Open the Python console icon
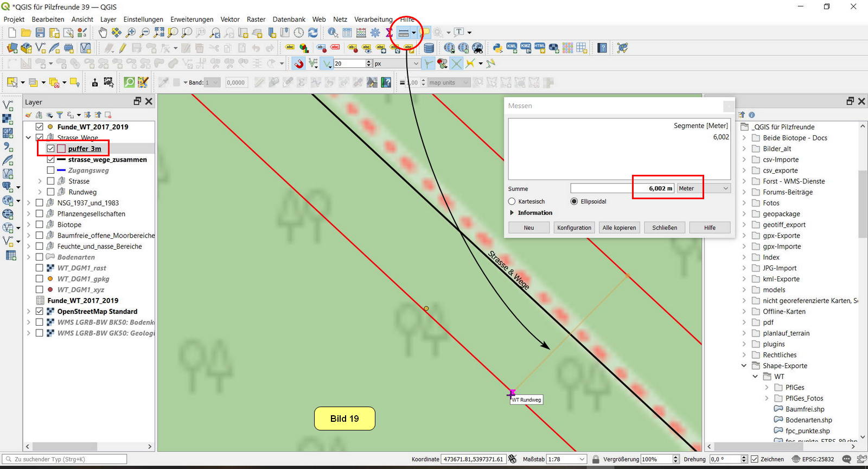868x469 pixels. point(497,48)
